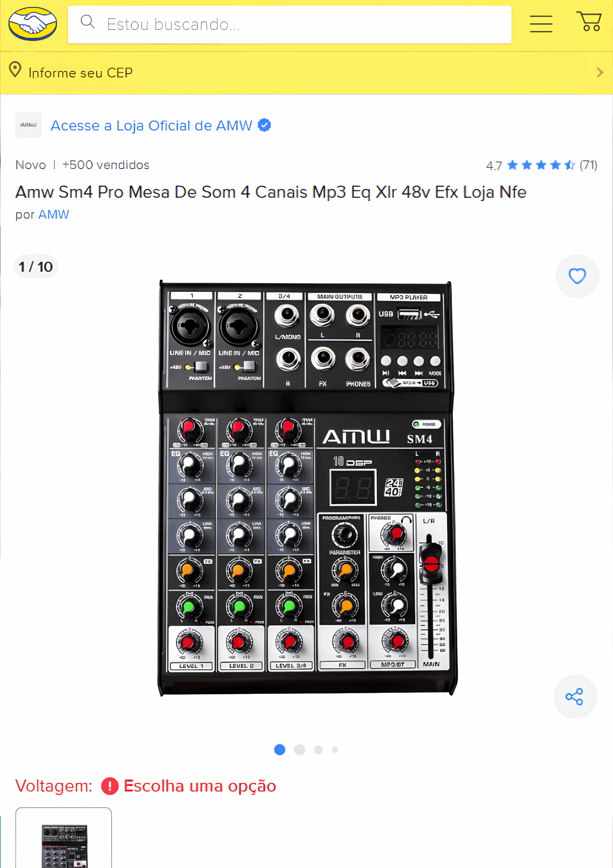Open the AMW seller link

54,214
